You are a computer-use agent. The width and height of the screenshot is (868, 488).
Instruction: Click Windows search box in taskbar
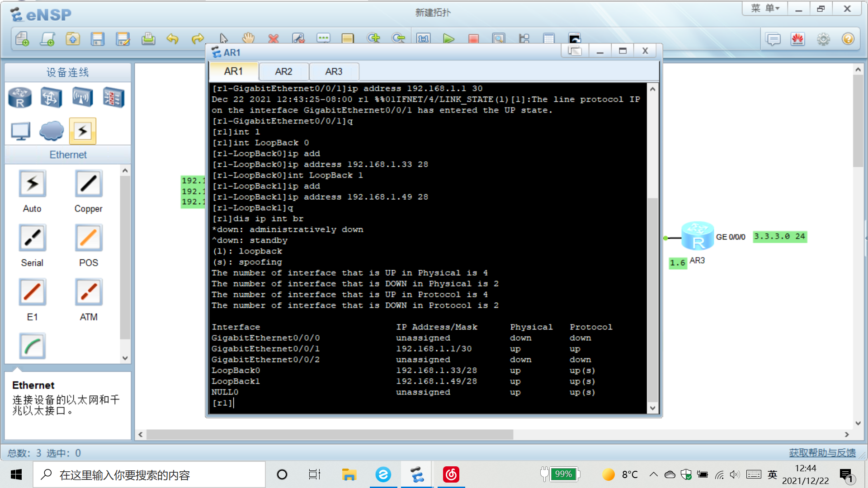[x=149, y=475]
